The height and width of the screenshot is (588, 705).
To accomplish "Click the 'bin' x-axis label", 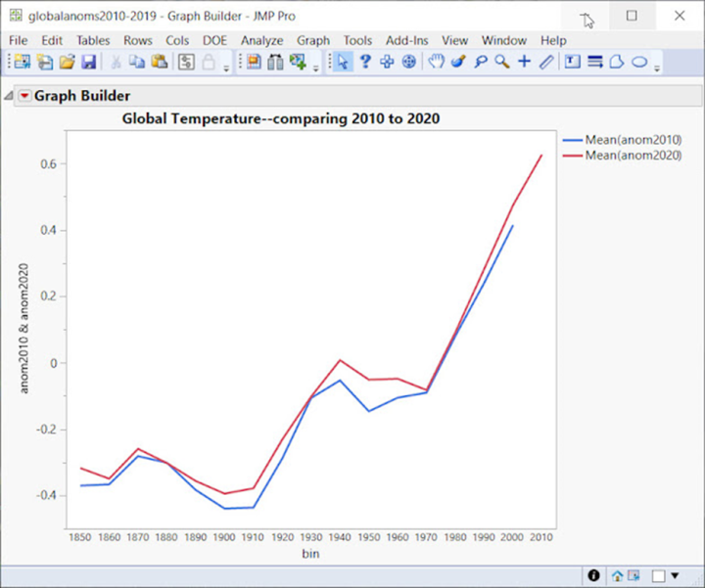I will [x=310, y=554].
